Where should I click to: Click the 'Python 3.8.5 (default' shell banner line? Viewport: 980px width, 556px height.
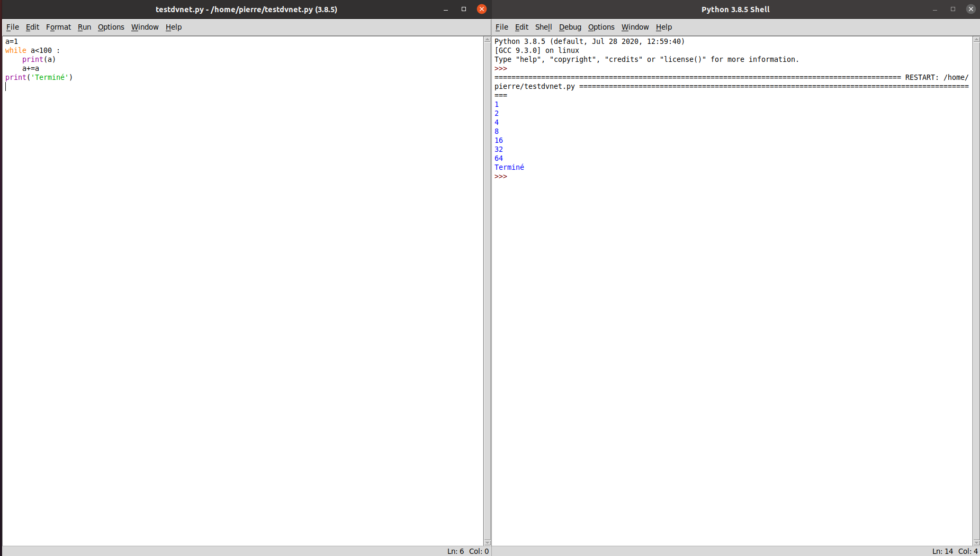[589, 41]
